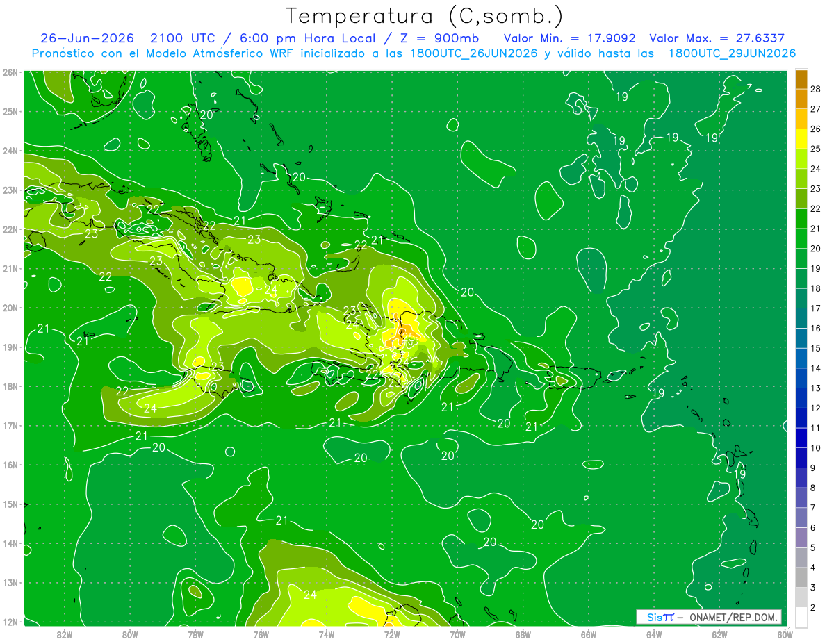The width and height of the screenshot is (834, 644).
Task: Click the legend value '12'
Action: click(816, 408)
